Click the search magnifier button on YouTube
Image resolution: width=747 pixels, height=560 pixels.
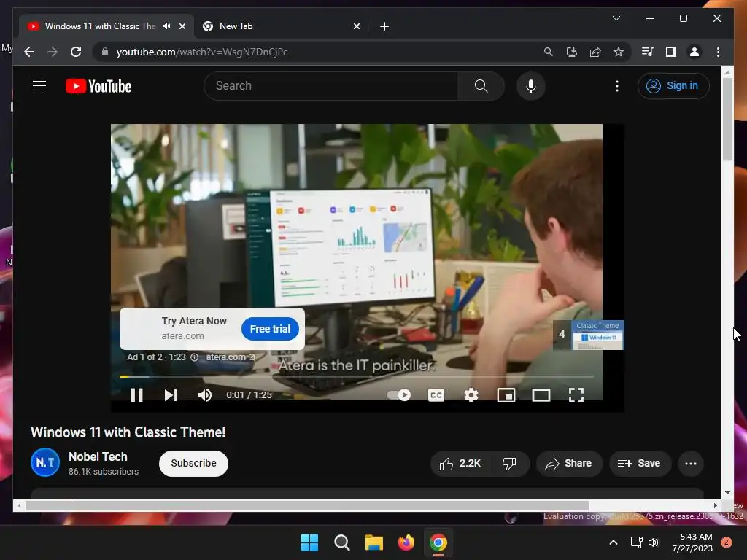click(x=481, y=86)
